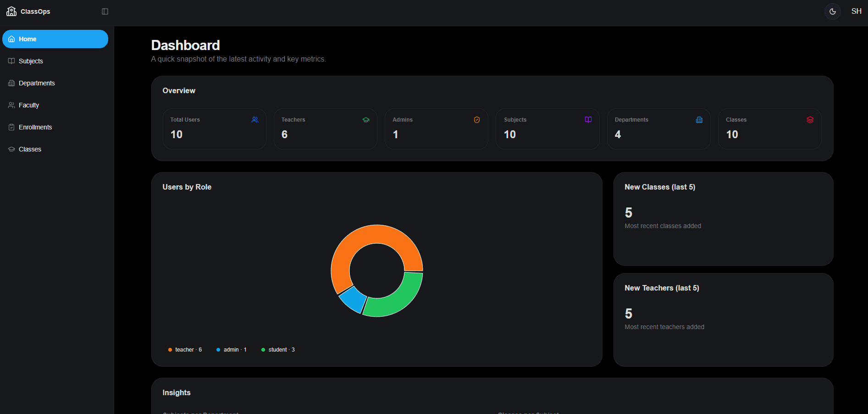Click the New Classes (last 5) heading

(x=660, y=187)
